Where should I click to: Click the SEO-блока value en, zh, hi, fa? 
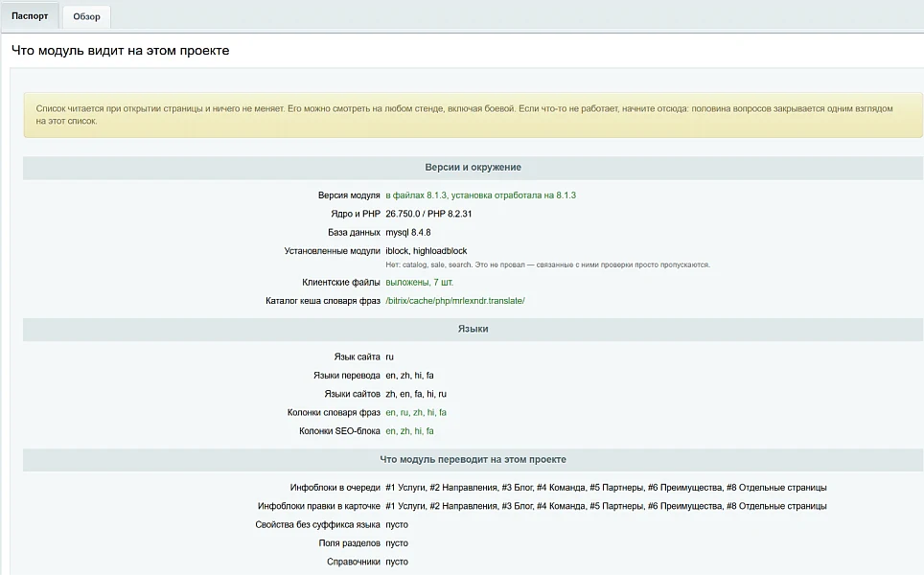click(x=409, y=431)
